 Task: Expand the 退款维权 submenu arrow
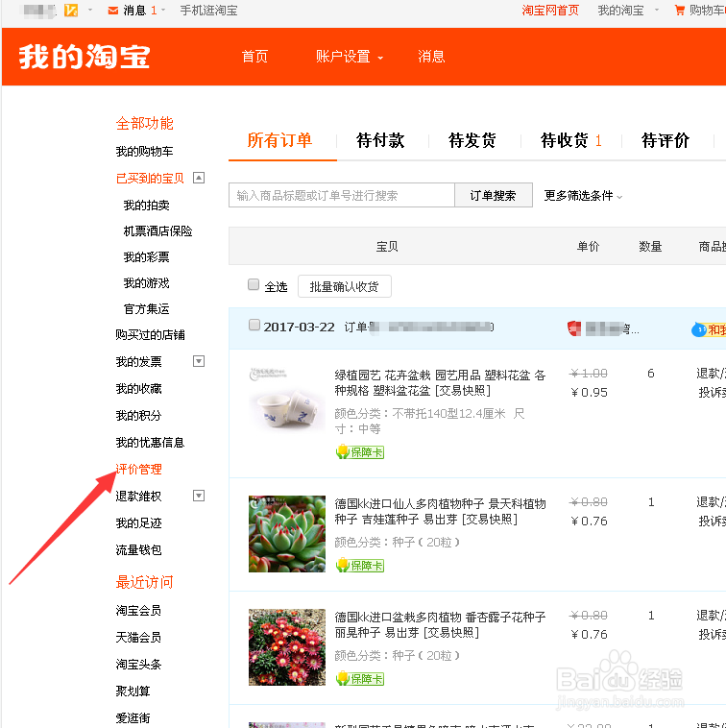point(199,496)
